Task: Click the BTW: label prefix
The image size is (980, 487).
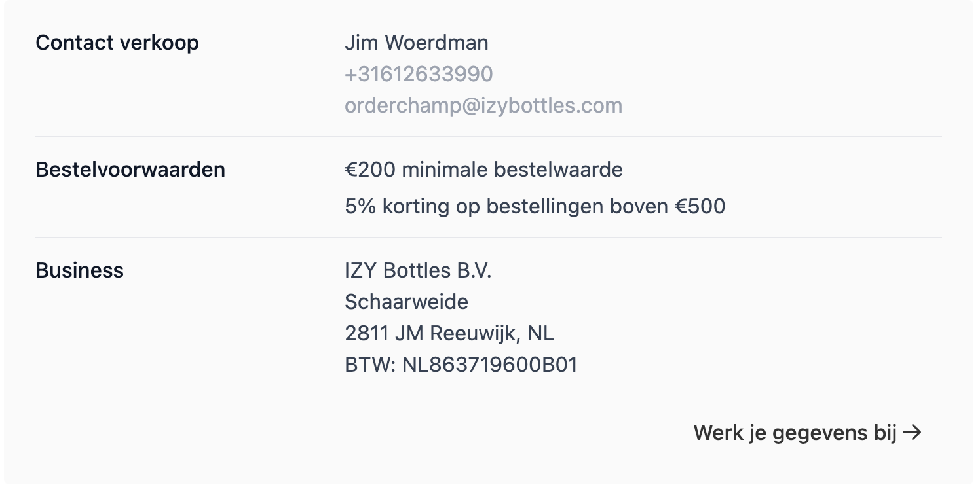Action: tap(370, 365)
